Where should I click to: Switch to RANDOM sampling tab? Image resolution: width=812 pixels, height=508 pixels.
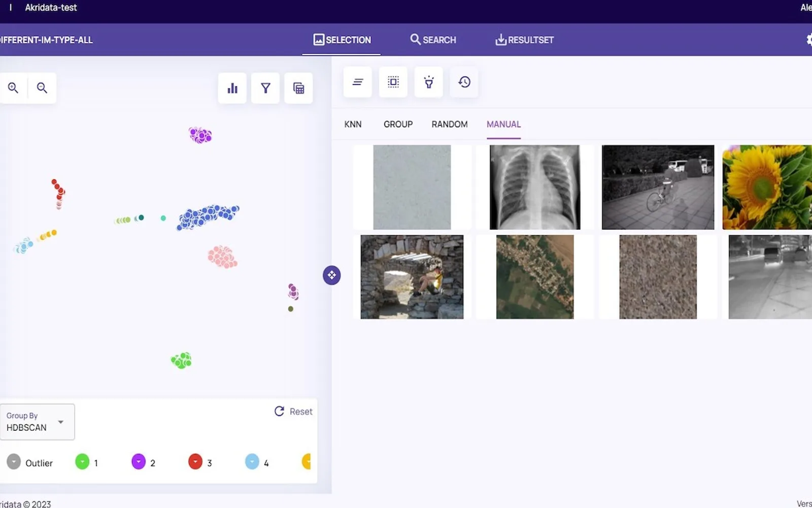click(450, 124)
